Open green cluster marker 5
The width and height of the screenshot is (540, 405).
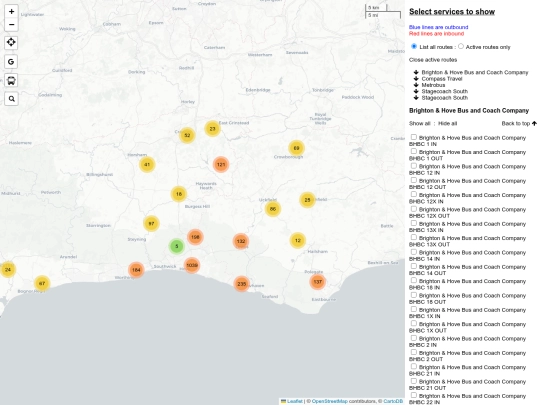pyautogui.click(x=177, y=246)
